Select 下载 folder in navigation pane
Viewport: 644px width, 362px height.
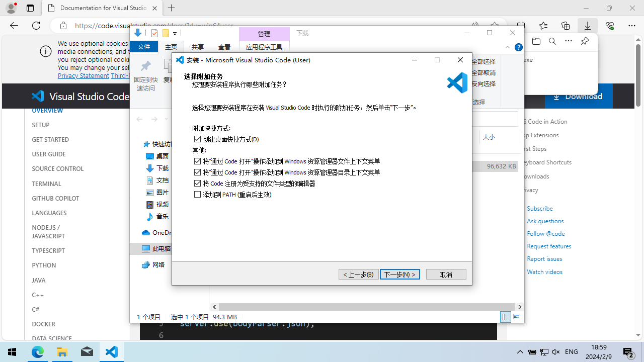162,168
